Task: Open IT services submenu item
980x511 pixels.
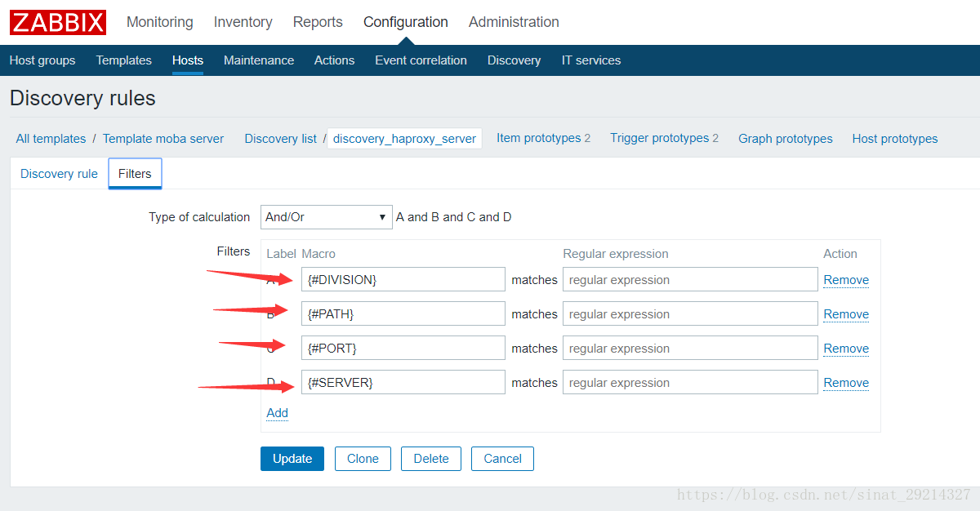Action: pos(591,60)
